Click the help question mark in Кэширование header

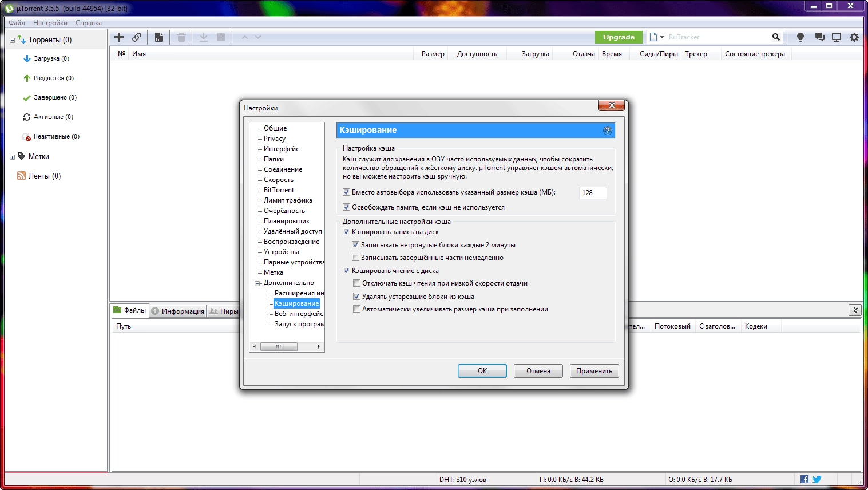(608, 131)
